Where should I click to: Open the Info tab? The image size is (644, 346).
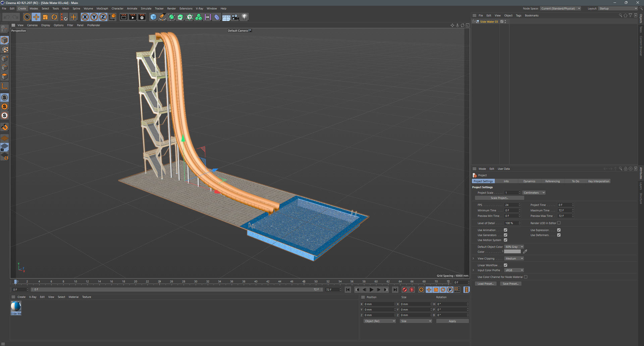(x=506, y=181)
